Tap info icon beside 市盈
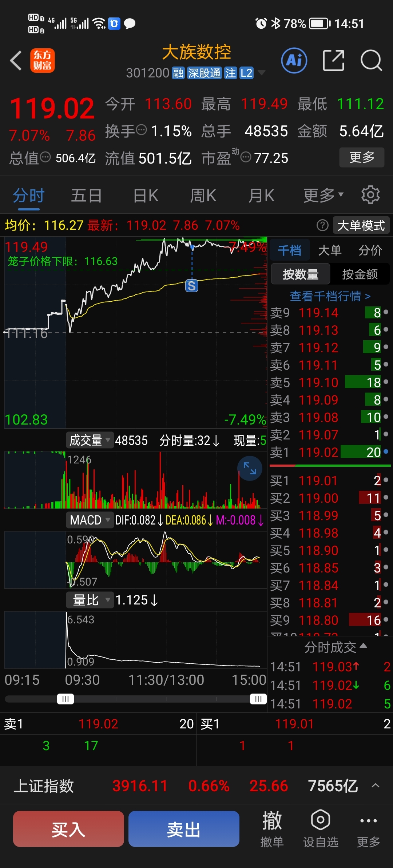The image size is (393, 868). [246, 157]
